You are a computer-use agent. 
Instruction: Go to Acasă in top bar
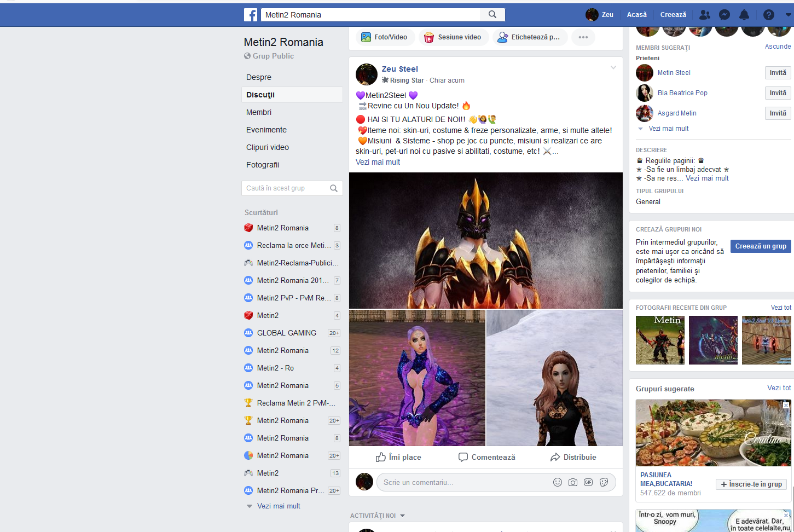coord(637,15)
